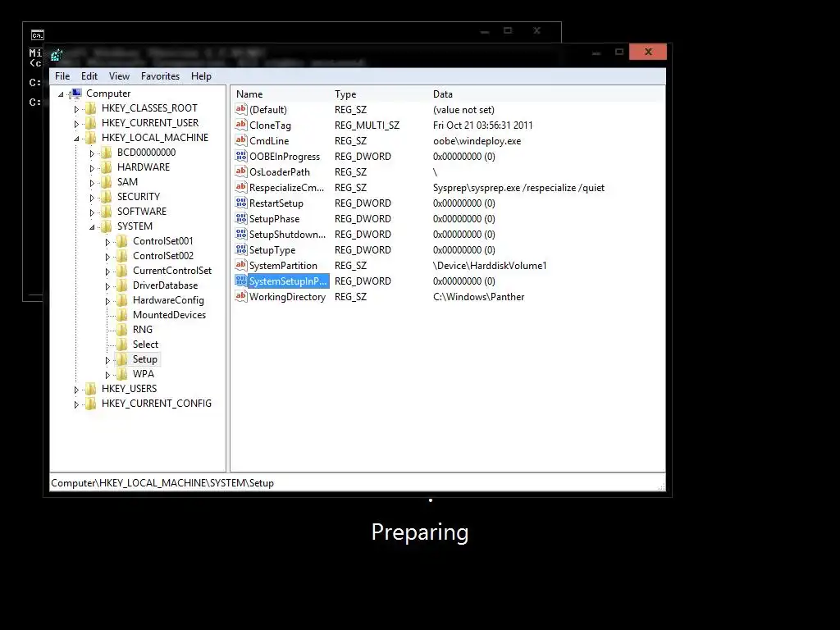Click the DriverDatabase folder icon
840x630 pixels.
122,285
